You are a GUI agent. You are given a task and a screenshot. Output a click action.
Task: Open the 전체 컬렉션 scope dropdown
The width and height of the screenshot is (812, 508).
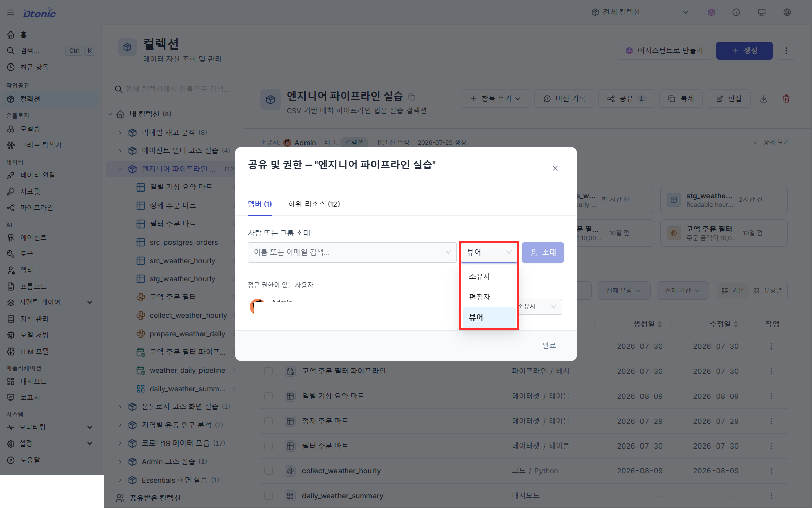click(x=640, y=12)
